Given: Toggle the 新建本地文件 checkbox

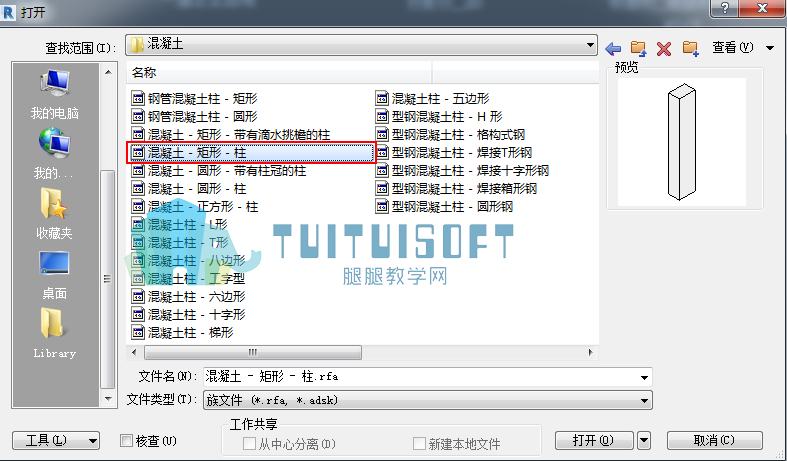Looking at the screenshot, I should (x=419, y=443).
